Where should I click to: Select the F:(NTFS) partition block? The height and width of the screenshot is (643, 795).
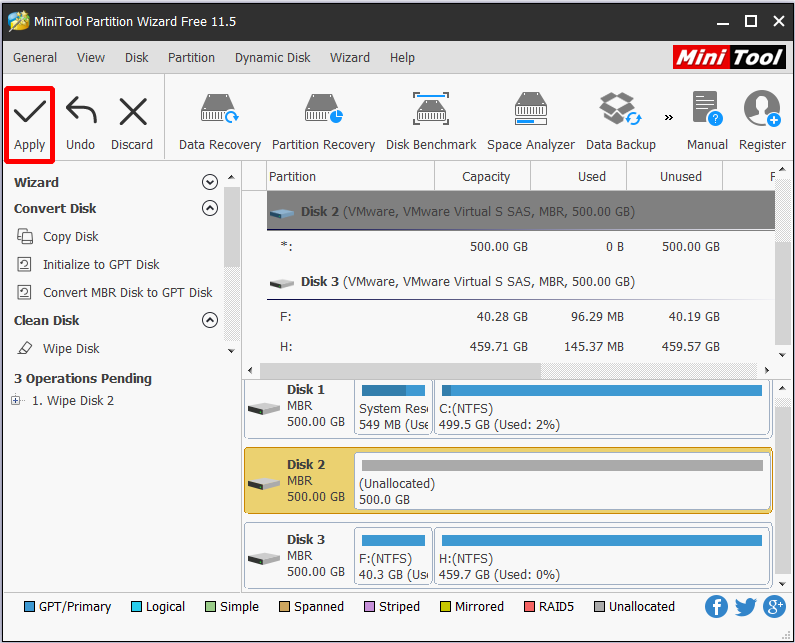click(x=393, y=557)
